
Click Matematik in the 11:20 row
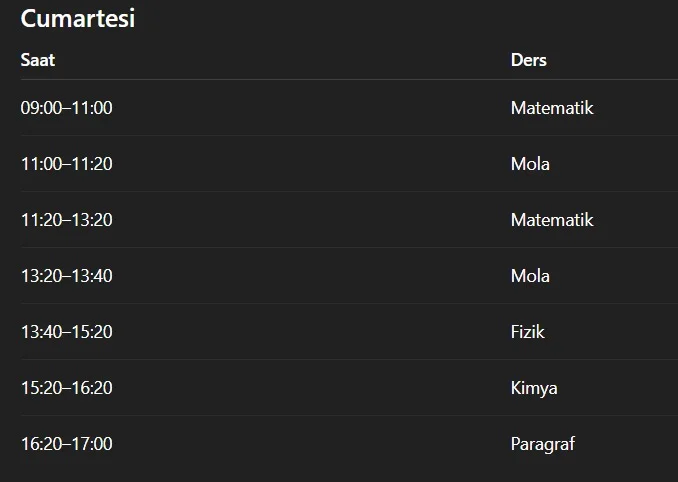pyautogui.click(x=551, y=220)
